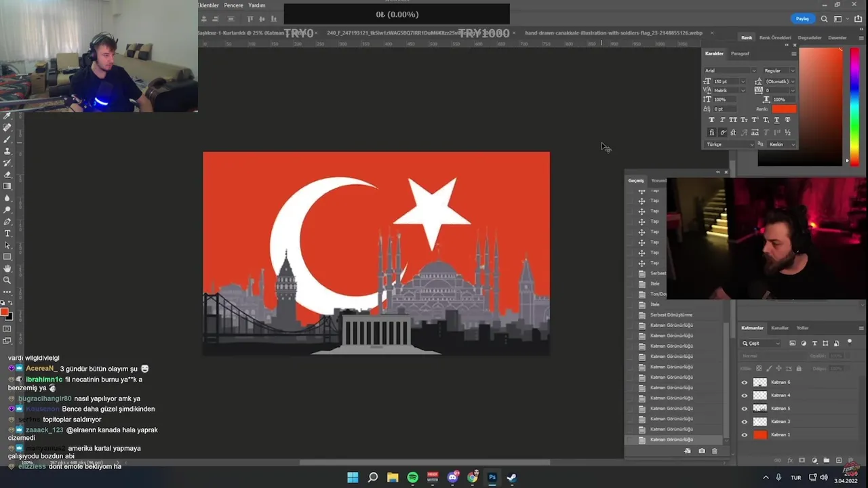The width and height of the screenshot is (868, 488).
Task: Open the hand-drawn-canakkale-illustration document tab
Action: (x=614, y=33)
